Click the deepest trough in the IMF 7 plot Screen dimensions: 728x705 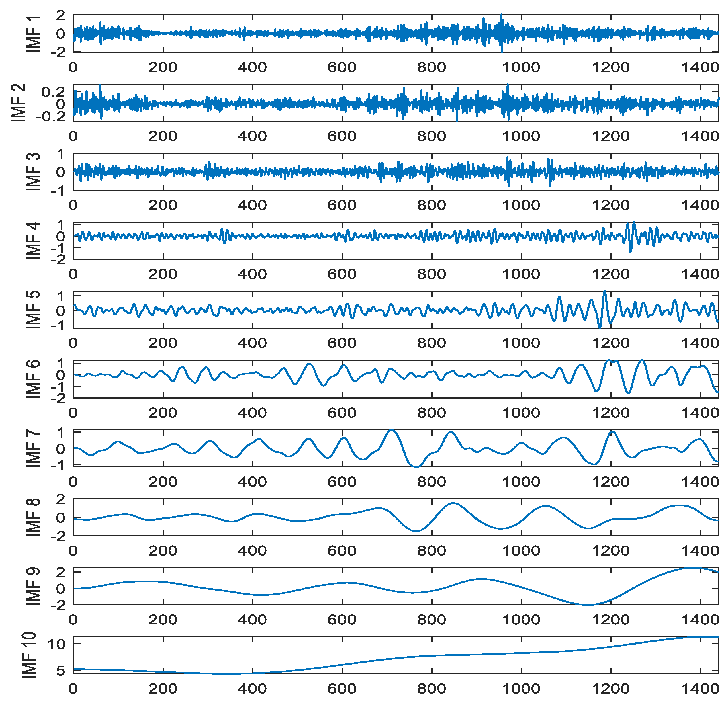(x=417, y=466)
